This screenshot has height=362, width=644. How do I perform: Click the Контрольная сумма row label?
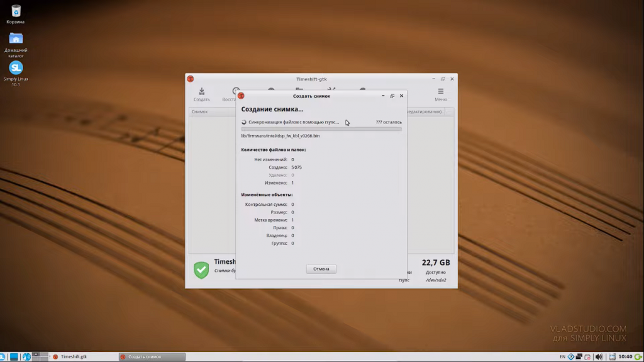coord(266,205)
